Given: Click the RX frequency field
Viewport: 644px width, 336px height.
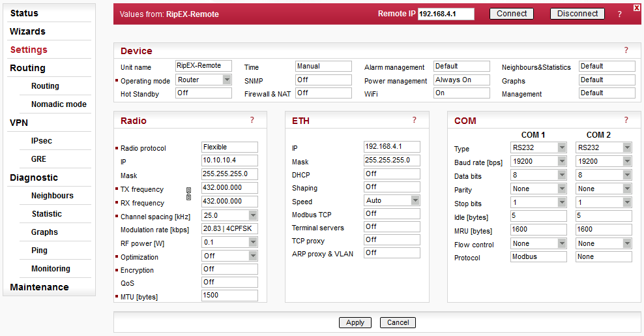Looking at the screenshot, I should pos(229,202).
